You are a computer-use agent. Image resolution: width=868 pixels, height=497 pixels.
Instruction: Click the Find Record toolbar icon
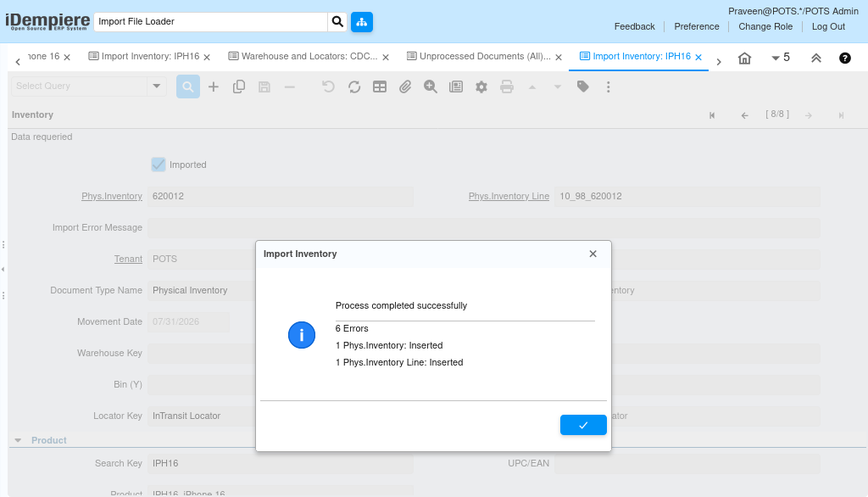pos(188,87)
